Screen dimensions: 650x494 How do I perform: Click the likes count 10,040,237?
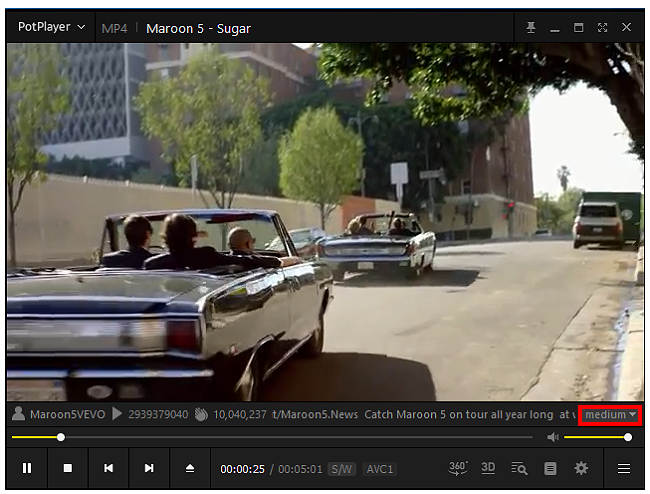[x=240, y=414]
